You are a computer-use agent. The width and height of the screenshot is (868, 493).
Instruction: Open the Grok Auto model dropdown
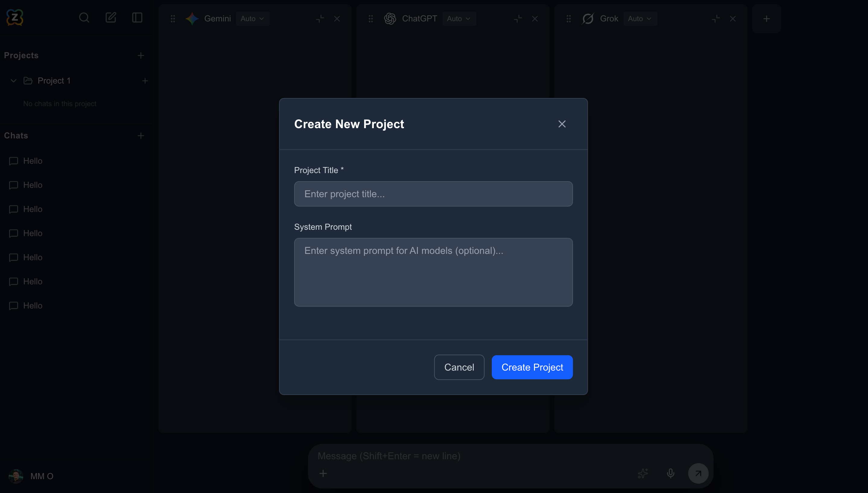coord(640,19)
